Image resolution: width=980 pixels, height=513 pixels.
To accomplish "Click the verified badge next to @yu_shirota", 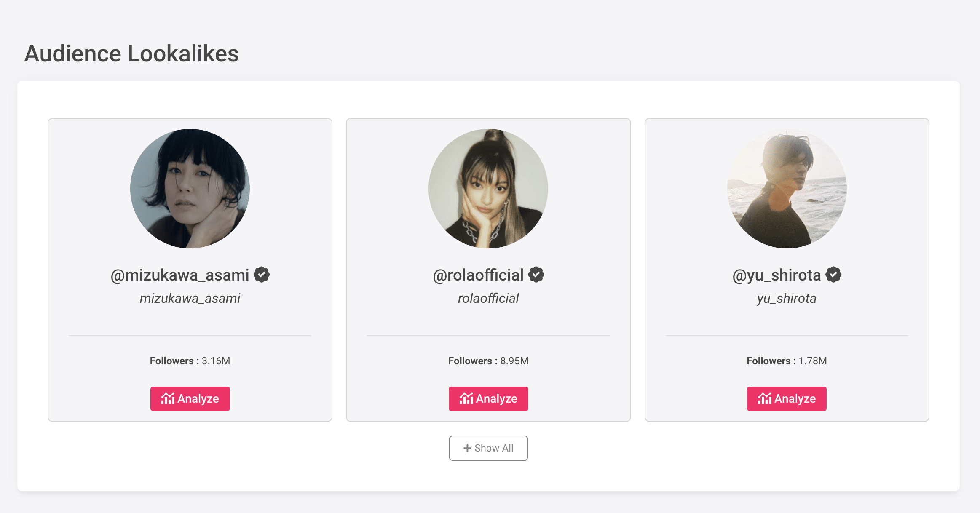I will point(833,275).
